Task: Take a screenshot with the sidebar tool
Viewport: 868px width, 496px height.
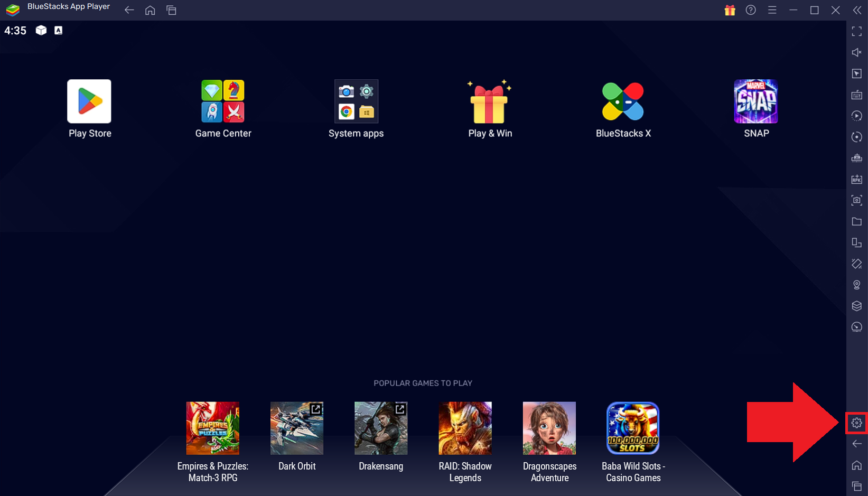Action: tap(857, 200)
